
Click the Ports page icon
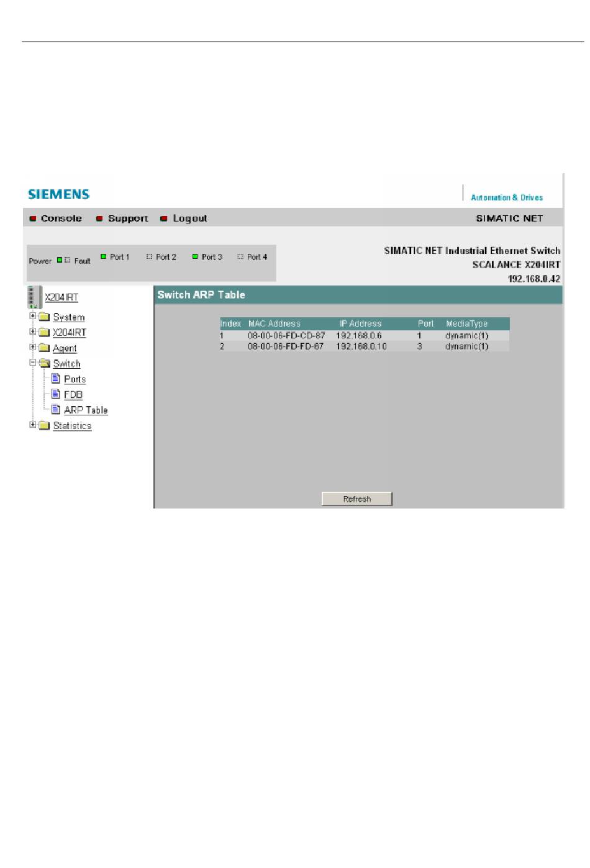click(x=56, y=378)
